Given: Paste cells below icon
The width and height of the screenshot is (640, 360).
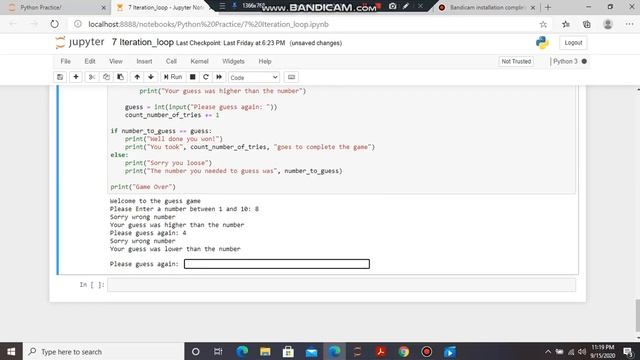Looking at the screenshot, I should tap(120, 77).
